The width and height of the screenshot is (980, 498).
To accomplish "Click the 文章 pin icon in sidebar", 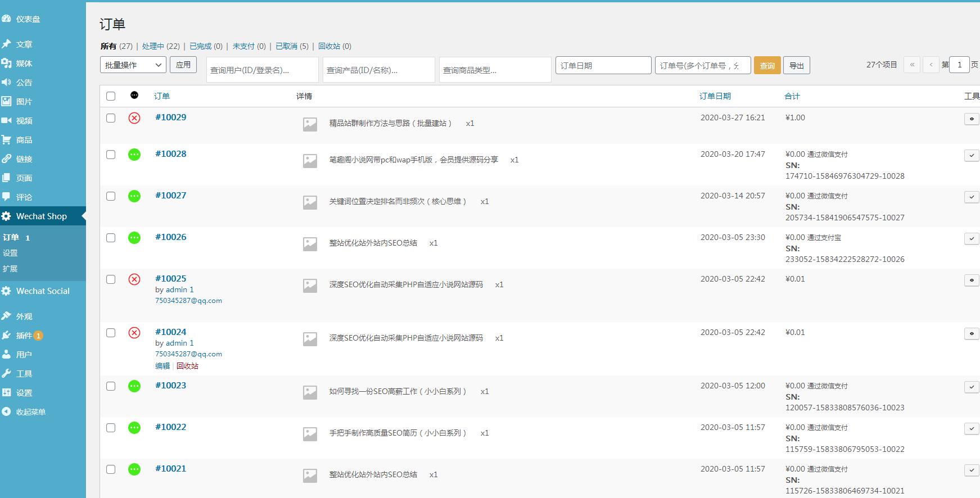I will coord(6,44).
